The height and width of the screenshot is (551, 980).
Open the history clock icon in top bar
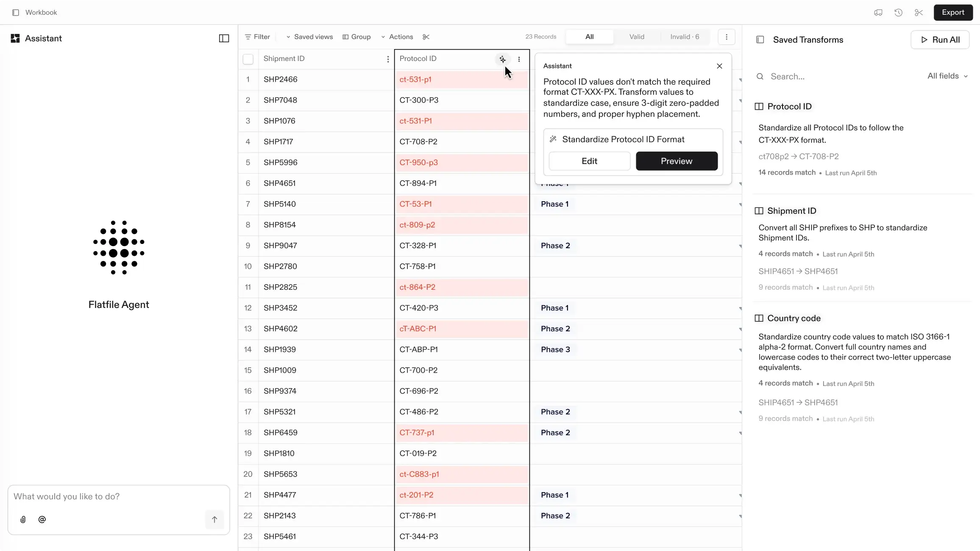(898, 13)
